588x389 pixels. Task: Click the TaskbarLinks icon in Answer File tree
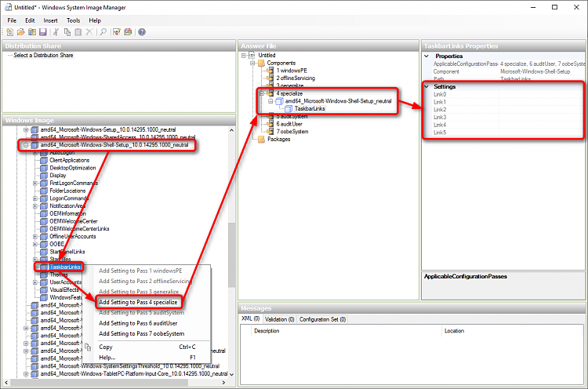point(289,109)
